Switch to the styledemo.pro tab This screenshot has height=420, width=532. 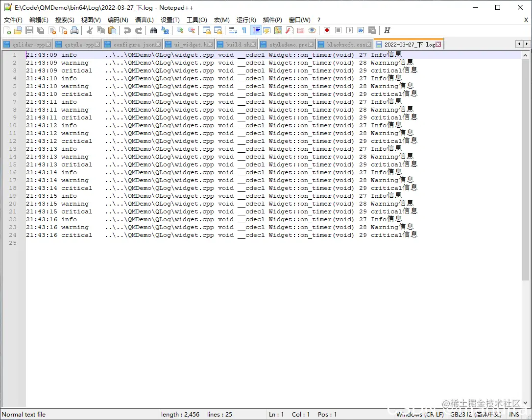coord(287,45)
